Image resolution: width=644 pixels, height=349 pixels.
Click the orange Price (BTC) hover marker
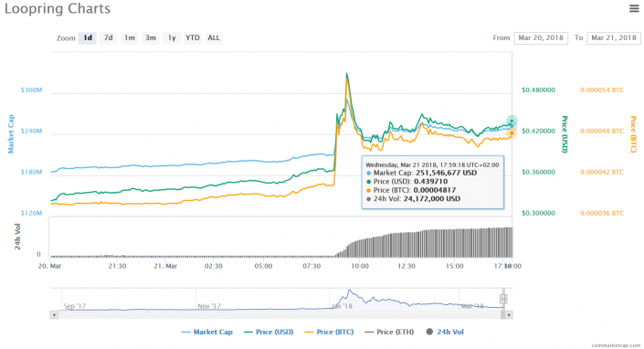512,133
